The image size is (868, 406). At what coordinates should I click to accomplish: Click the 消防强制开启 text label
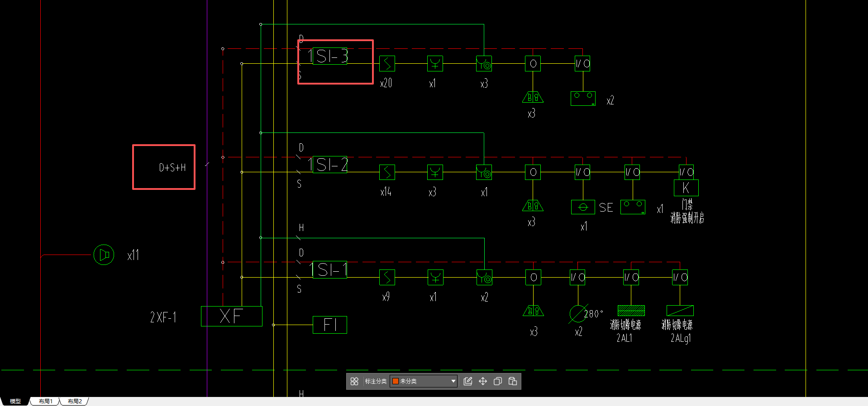pos(687,218)
